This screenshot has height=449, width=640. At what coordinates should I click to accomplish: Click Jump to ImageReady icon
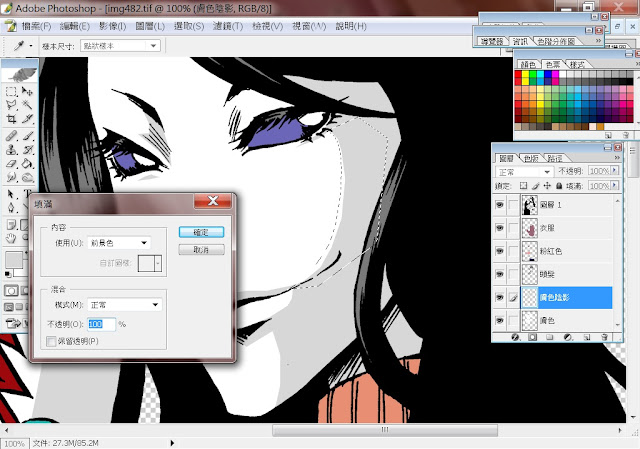(x=13, y=324)
